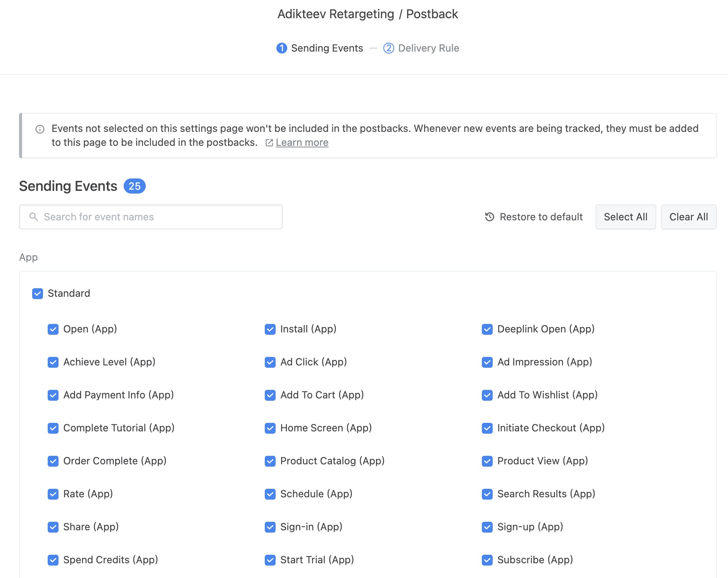The width and height of the screenshot is (728, 578).
Task: Go to the Sending Events step
Action: pos(327,48)
